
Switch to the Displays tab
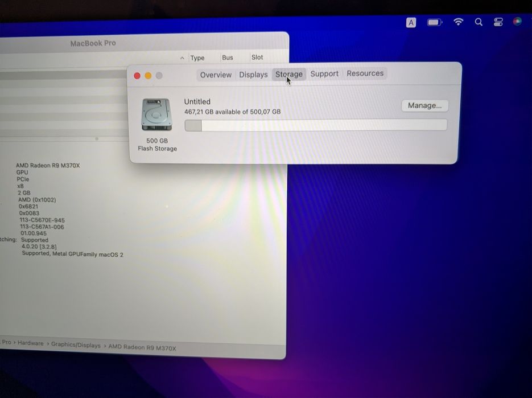253,75
